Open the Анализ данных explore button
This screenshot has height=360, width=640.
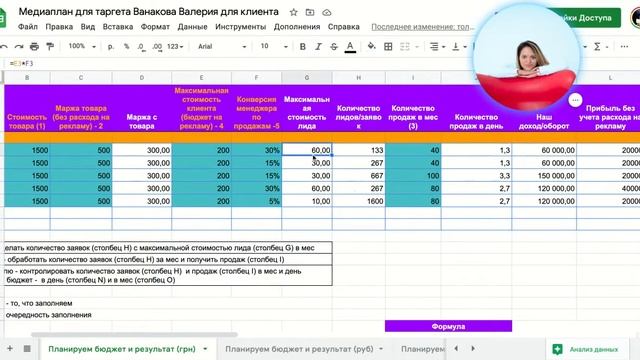(x=587, y=349)
